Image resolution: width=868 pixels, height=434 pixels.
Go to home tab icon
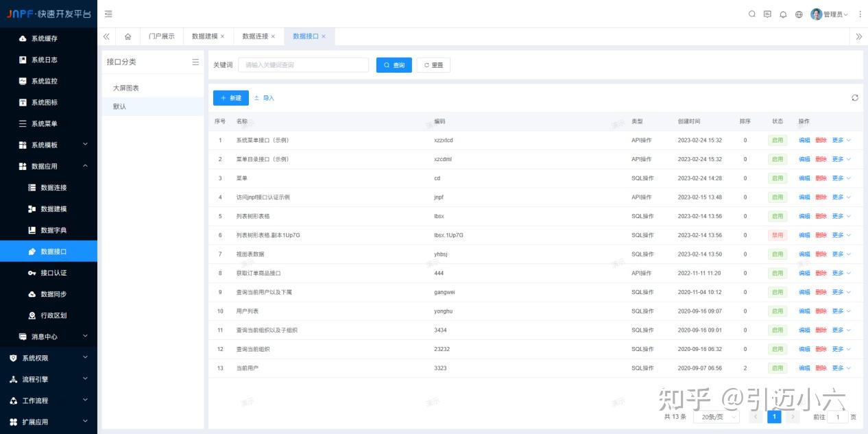coord(128,36)
